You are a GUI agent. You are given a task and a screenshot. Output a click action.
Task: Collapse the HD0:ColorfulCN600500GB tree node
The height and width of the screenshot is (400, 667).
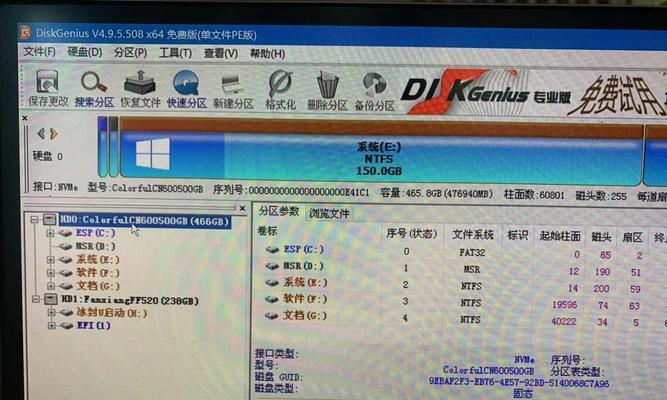(x=34, y=220)
